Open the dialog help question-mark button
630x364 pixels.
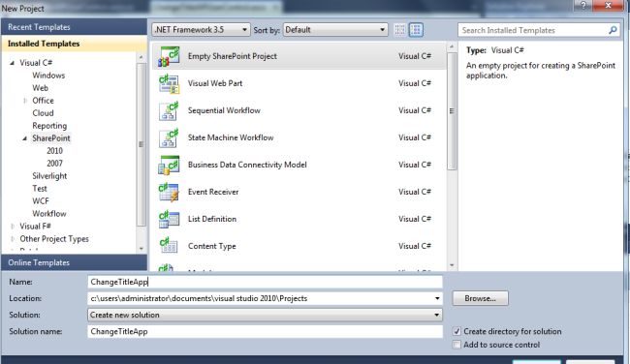point(583,5)
